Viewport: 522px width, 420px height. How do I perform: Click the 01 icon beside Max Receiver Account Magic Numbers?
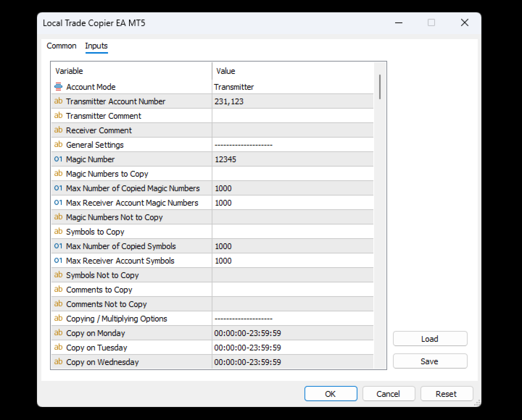(58, 203)
